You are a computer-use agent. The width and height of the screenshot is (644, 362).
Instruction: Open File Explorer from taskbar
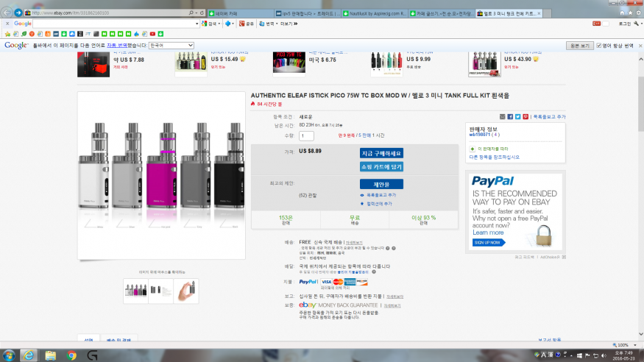51,355
